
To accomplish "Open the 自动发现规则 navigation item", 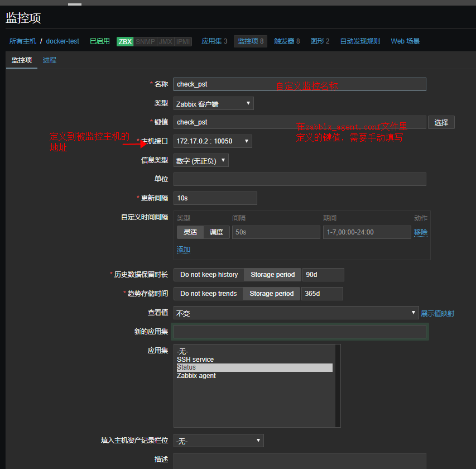I will [x=360, y=41].
